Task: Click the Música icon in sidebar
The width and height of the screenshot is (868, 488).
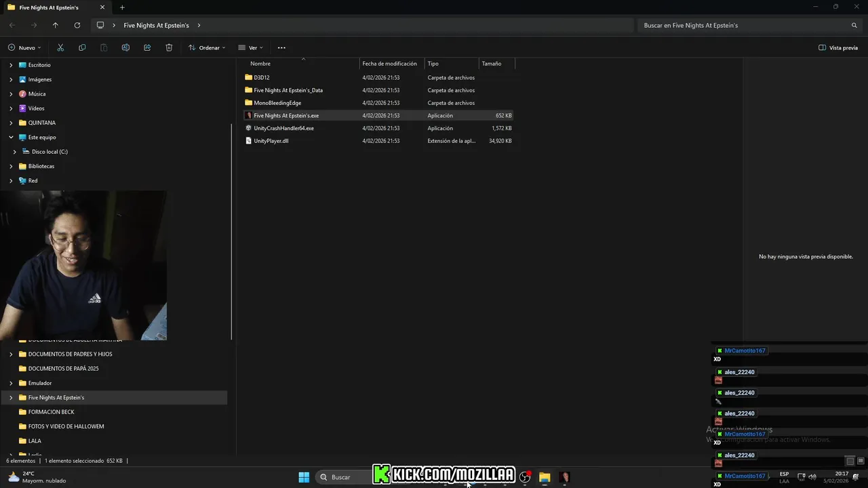Action: pyautogui.click(x=23, y=94)
